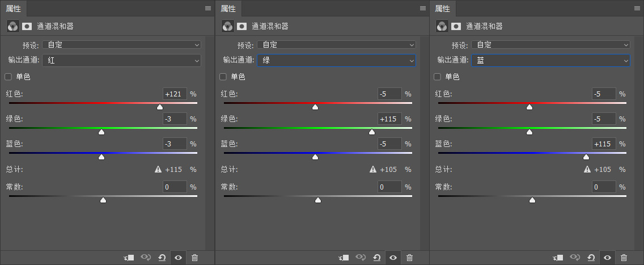
Task: Click clip-to-layer icon in Red channel panel
Action: point(129,258)
